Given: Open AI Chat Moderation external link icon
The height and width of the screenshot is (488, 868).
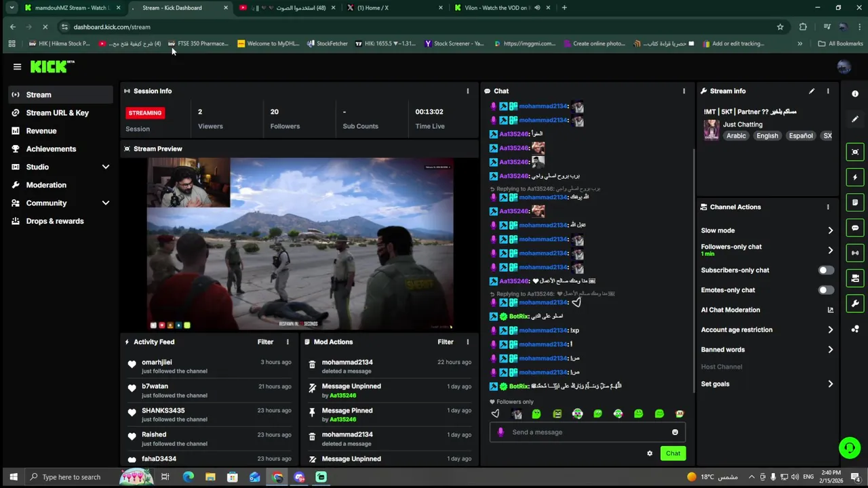Looking at the screenshot, I should point(830,310).
